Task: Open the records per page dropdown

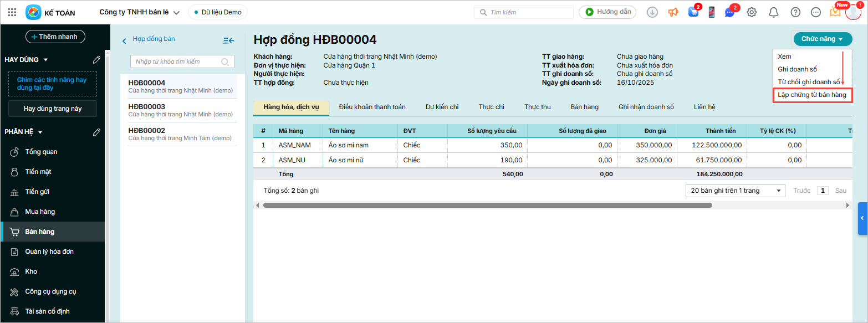Action: click(735, 191)
